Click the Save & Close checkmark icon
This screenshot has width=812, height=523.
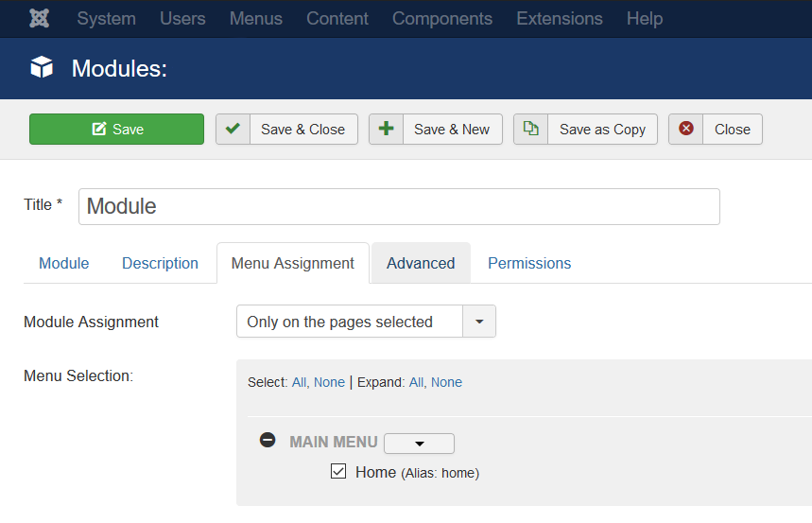coord(233,130)
